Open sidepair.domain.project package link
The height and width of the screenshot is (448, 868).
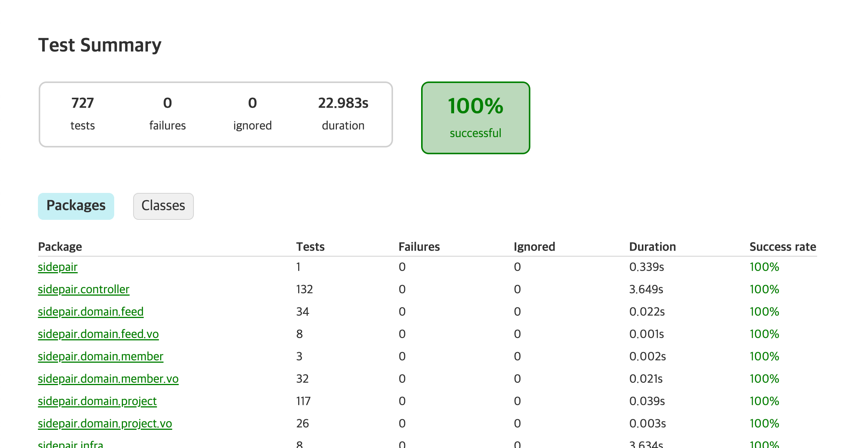pos(97,401)
